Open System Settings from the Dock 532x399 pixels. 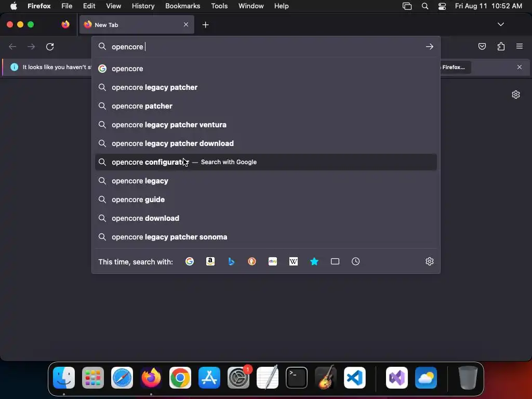pos(238,378)
